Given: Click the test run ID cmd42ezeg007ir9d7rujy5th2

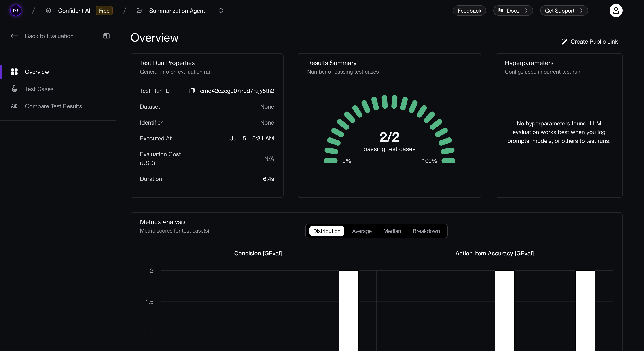Looking at the screenshot, I should pos(237,91).
